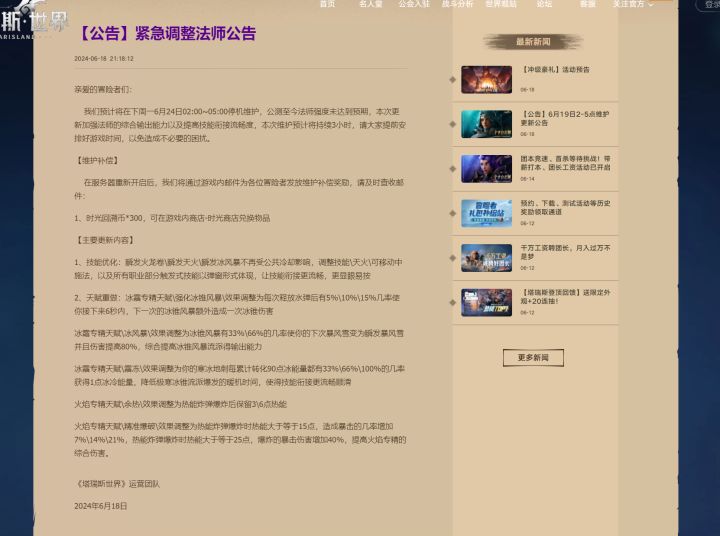
Task: Click the timestamp 2024-06-18 21:18:12
Action: (104, 58)
